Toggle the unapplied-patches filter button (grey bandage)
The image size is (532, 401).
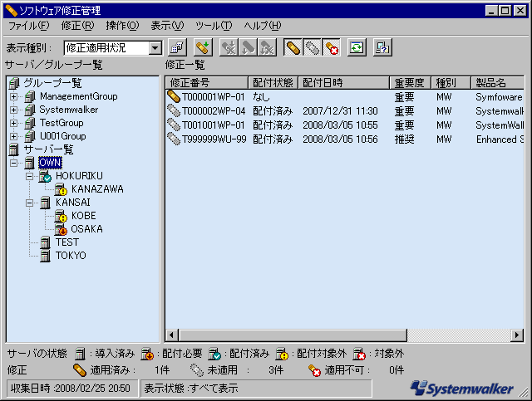[x=312, y=47]
